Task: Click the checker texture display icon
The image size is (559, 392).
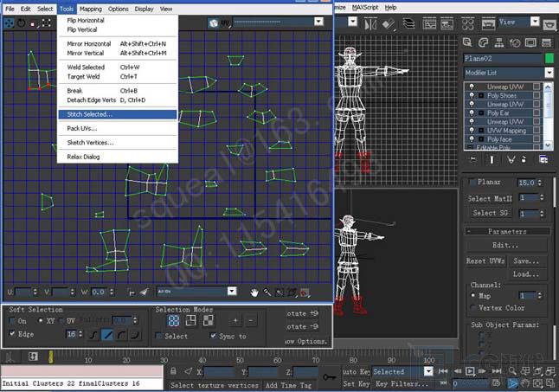Action: (x=214, y=23)
